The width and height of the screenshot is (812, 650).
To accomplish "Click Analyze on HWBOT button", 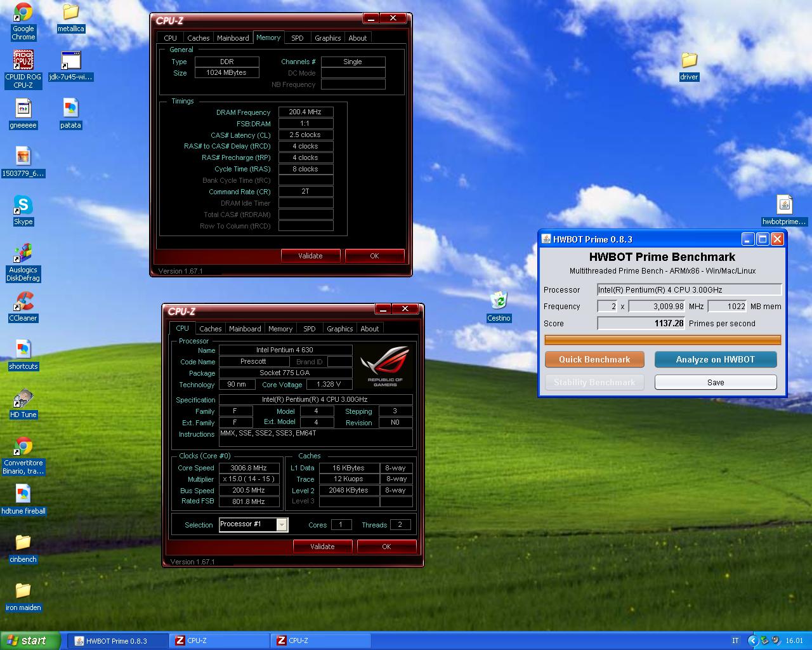I will (x=716, y=359).
